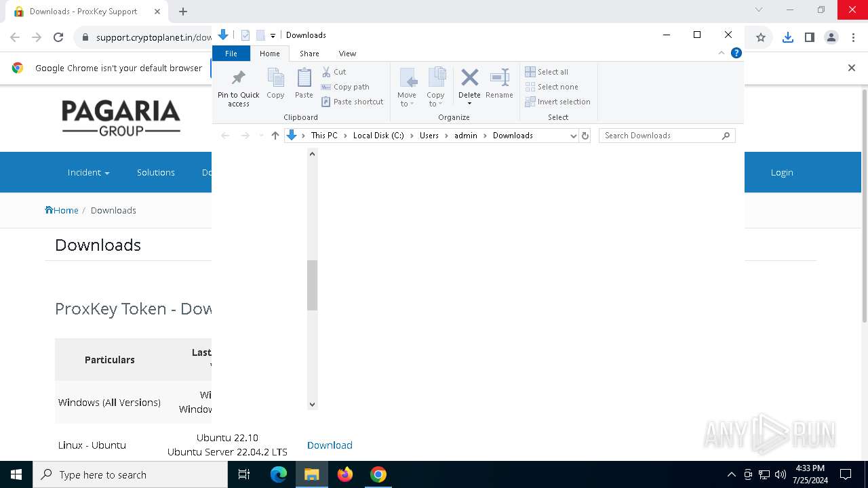Click the Pagaria Group logo
This screenshot has height=488, width=868.
pyautogui.click(x=121, y=118)
